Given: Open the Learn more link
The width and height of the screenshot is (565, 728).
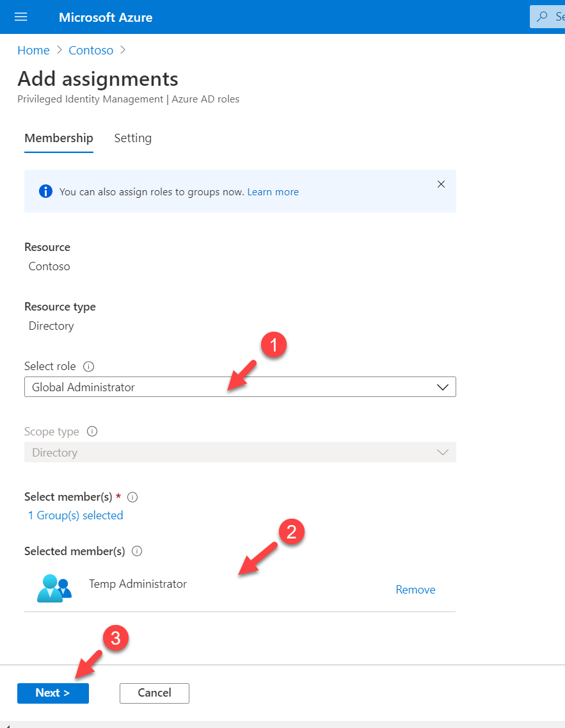Looking at the screenshot, I should (x=273, y=191).
